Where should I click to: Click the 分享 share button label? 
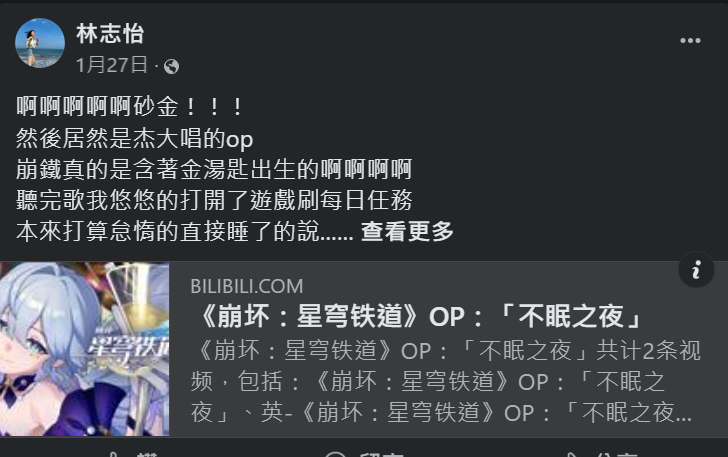click(x=618, y=454)
